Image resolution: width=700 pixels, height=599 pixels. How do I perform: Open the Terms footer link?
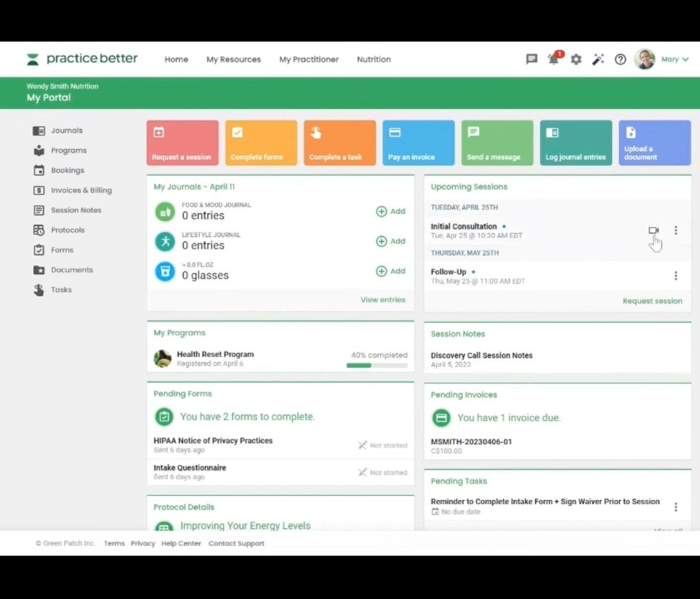114,543
